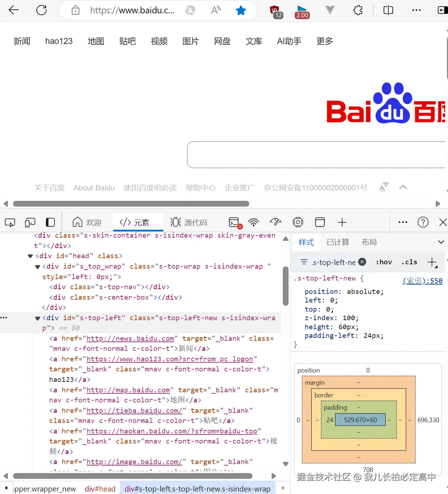Toggle device emulation mode
The width and height of the screenshot is (448, 494).
coord(30,222)
